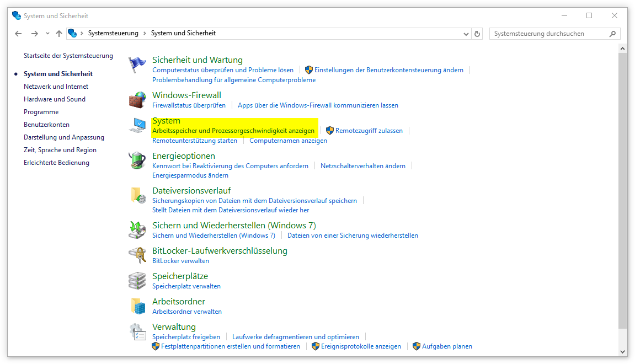Click the vertical scrollbar thumb
635x364 pixels.
point(623,191)
